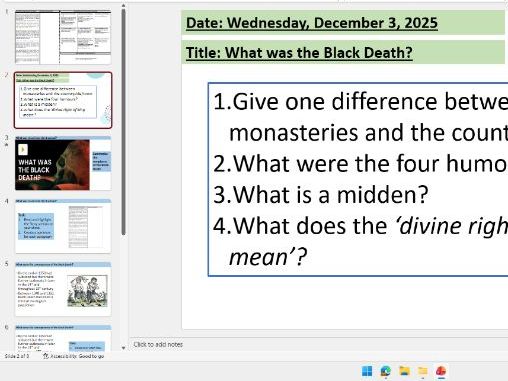The height and width of the screenshot is (381, 508).
Task: Click the thumbnail pane scroll up arrow
Action: coord(123,6)
